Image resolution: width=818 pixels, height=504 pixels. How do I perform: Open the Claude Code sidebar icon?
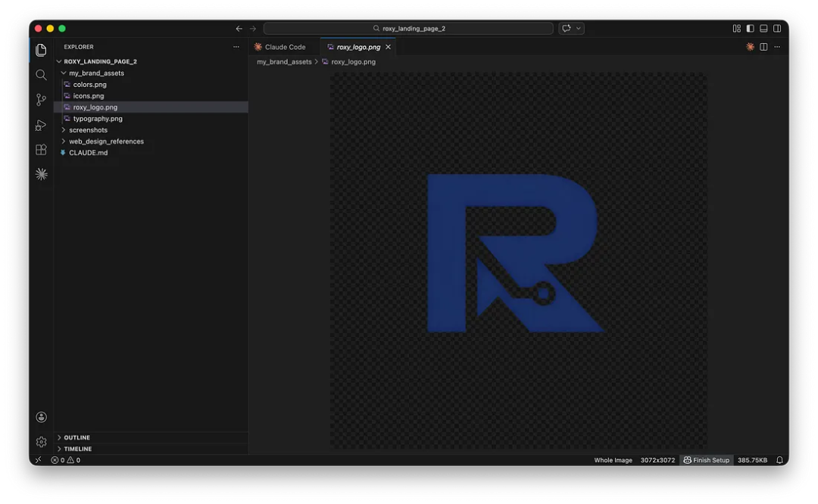tap(41, 174)
